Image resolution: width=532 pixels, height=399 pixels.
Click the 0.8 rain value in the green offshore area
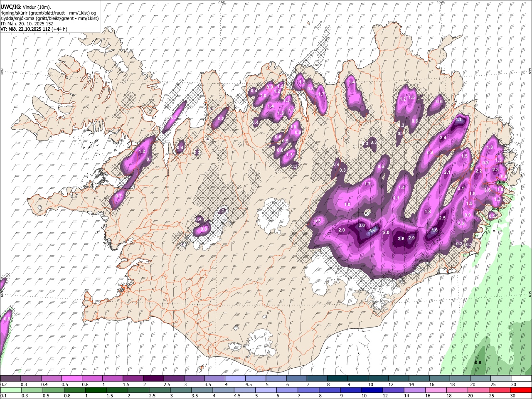click(x=478, y=362)
